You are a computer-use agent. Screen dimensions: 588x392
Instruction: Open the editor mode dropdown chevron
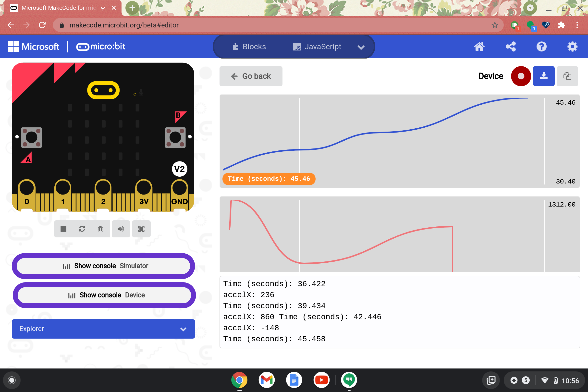361,47
